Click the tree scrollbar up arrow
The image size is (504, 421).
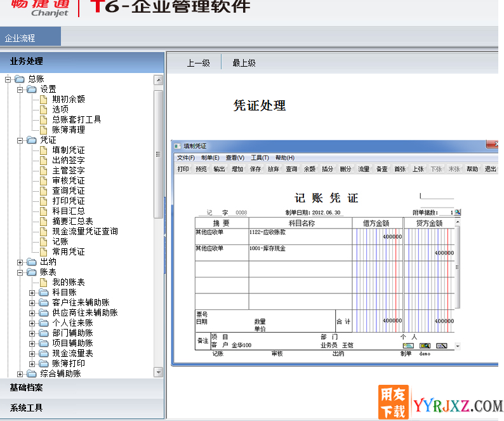159,80
